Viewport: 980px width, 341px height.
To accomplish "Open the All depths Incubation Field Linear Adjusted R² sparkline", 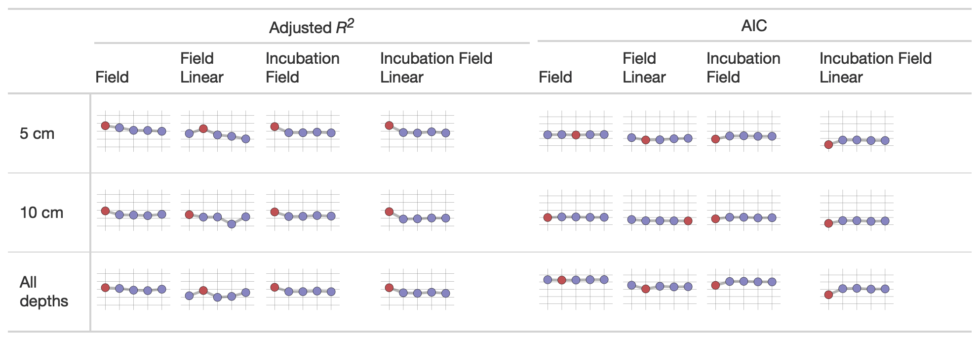I will pos(417,290).
